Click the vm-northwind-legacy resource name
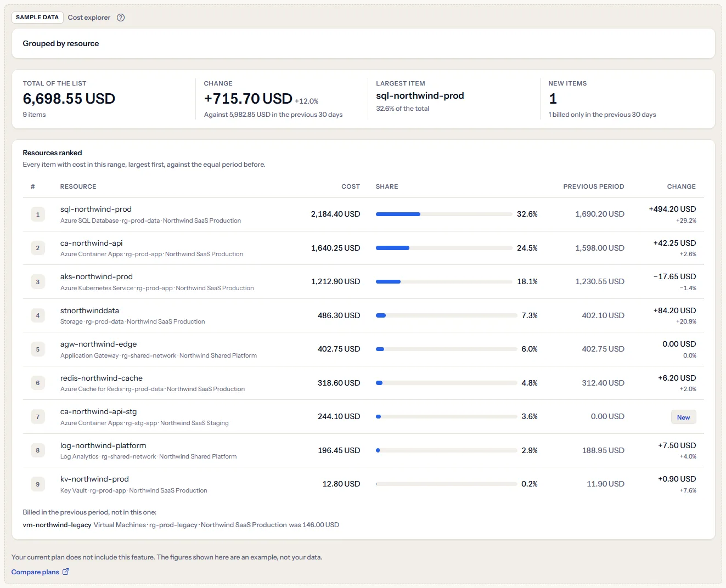Screen dimensions: 726x588 point(57,525)
